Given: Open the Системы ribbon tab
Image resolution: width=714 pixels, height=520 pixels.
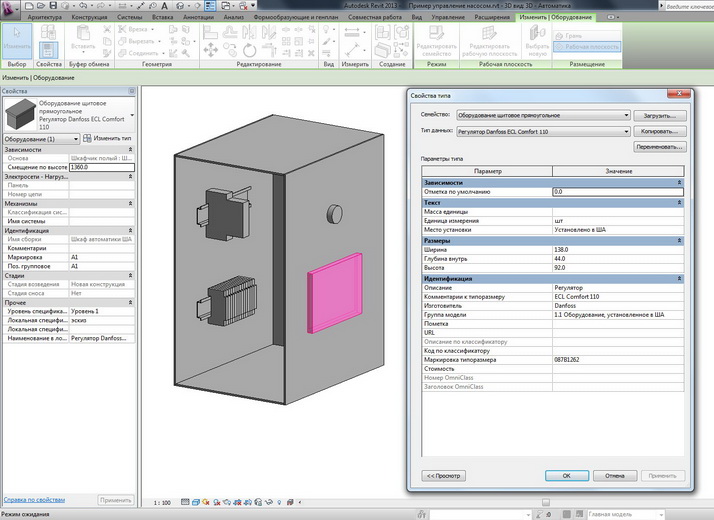Looking at the screenshot, I should pos(129,17).
